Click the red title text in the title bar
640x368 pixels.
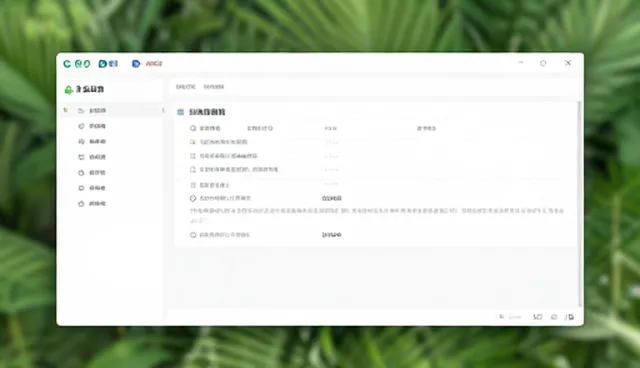[154, 64]
